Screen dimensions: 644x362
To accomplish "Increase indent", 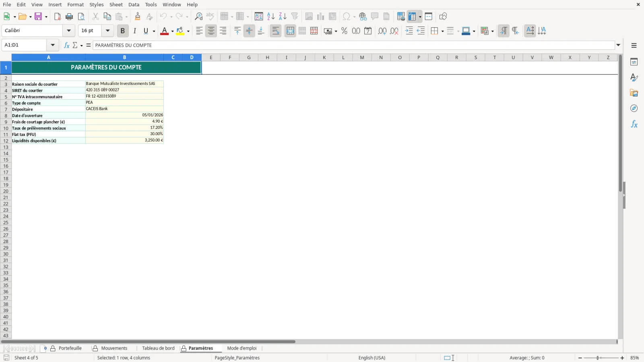I will pyautogui.click(x=409, y=31).
